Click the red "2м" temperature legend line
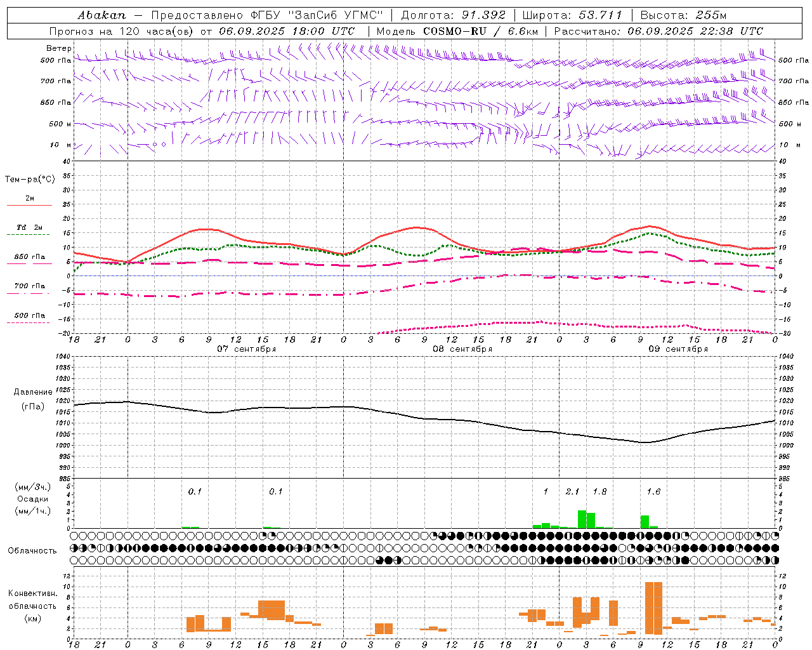 pos(29,205)
